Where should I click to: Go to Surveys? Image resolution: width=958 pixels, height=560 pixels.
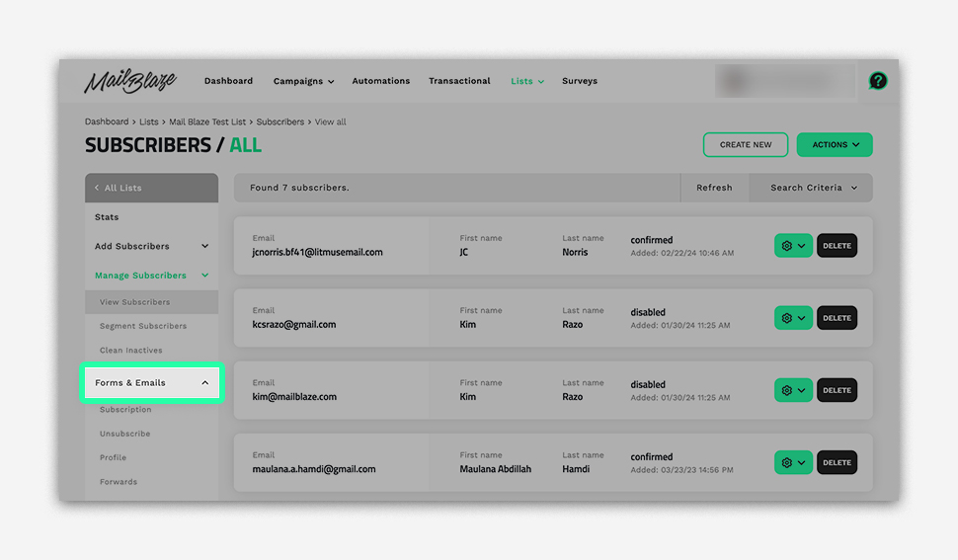point(580,81)
